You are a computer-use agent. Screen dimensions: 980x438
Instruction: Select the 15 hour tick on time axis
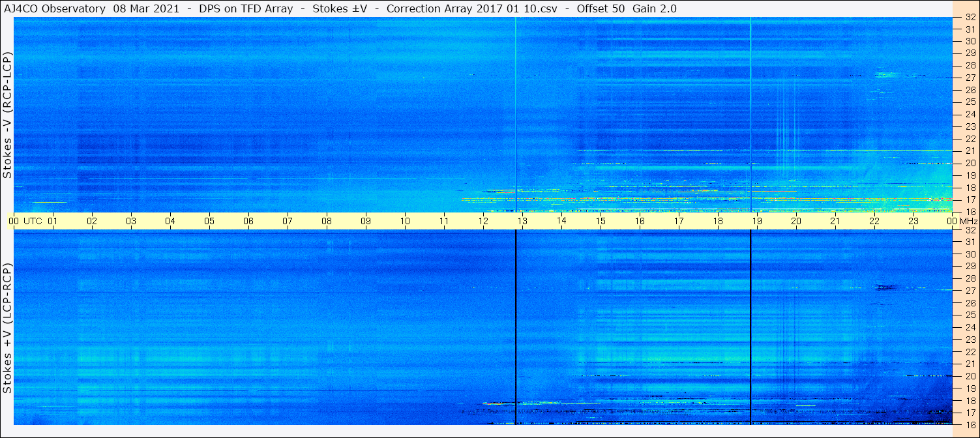point(601,221)
